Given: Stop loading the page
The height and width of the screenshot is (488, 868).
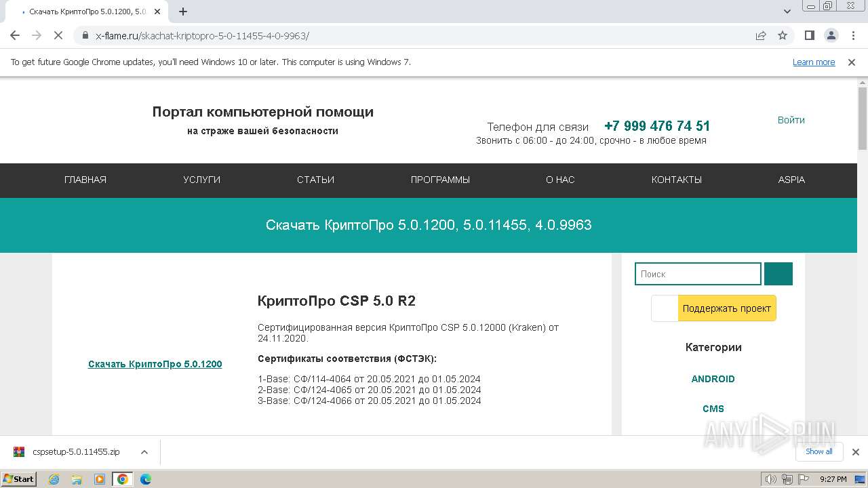Looking at the screenshot, I should coord(58,35).
